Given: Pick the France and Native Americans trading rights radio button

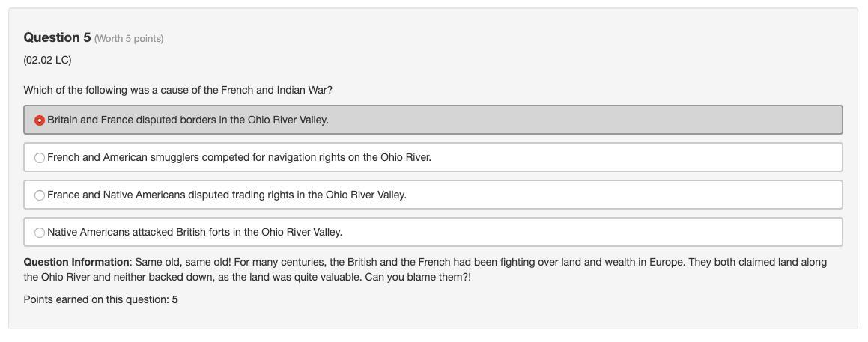Looking at the screenshot, I should (x=40, y=195).
